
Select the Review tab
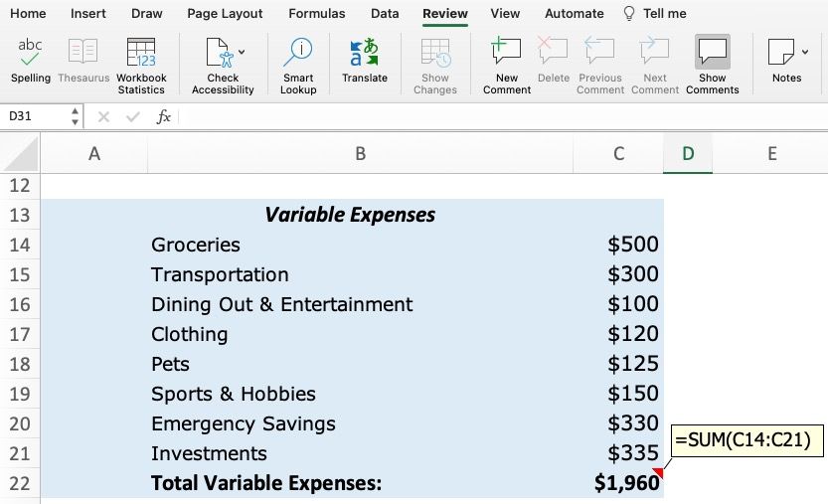(445, 14)
